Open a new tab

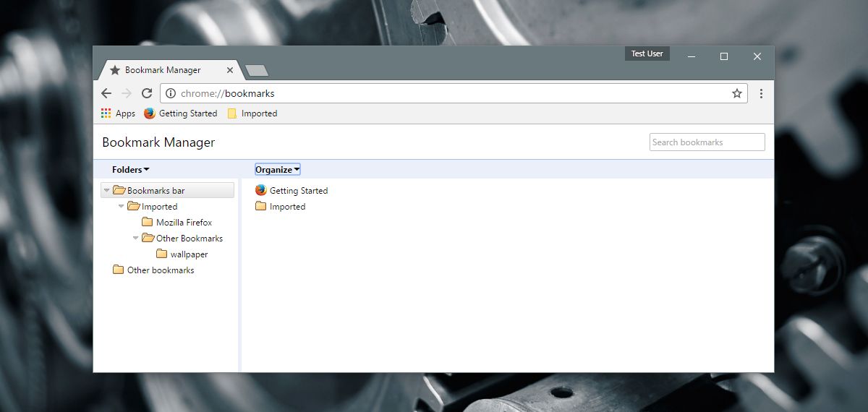257,71
